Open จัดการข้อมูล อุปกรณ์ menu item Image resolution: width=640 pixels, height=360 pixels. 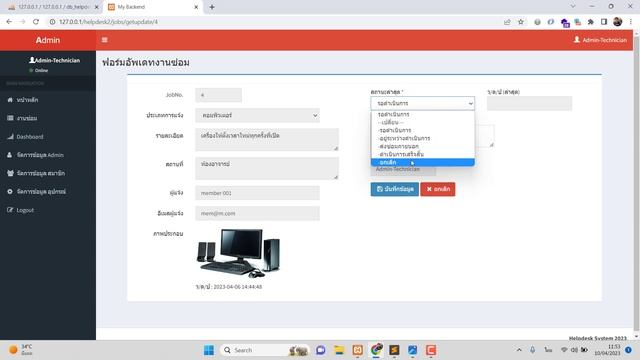(48, 191)
